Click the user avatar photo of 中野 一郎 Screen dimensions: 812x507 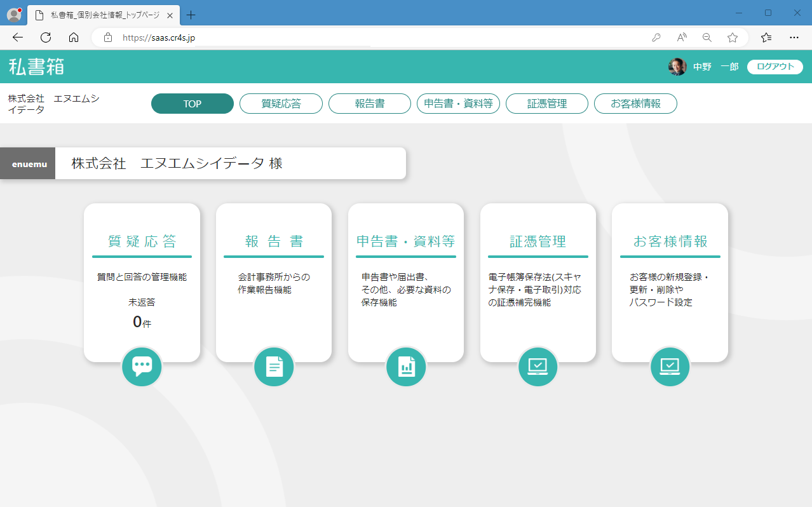coord(677,67)
